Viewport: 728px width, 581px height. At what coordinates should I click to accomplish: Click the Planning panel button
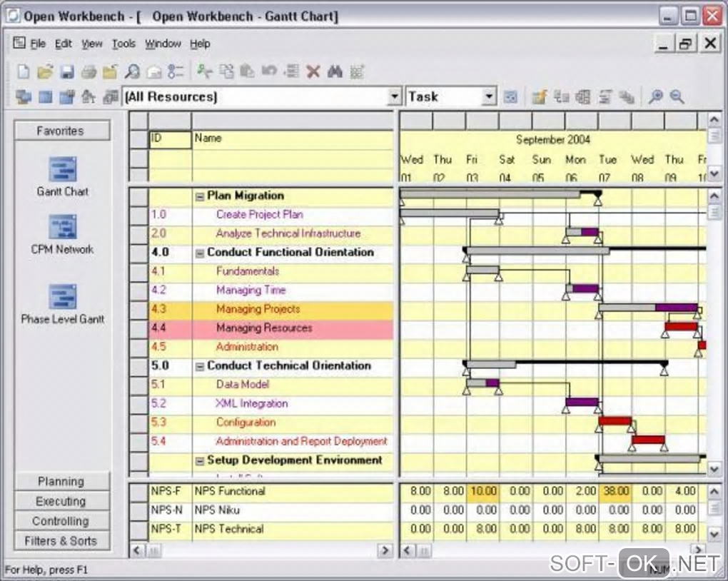pos(62,481)
